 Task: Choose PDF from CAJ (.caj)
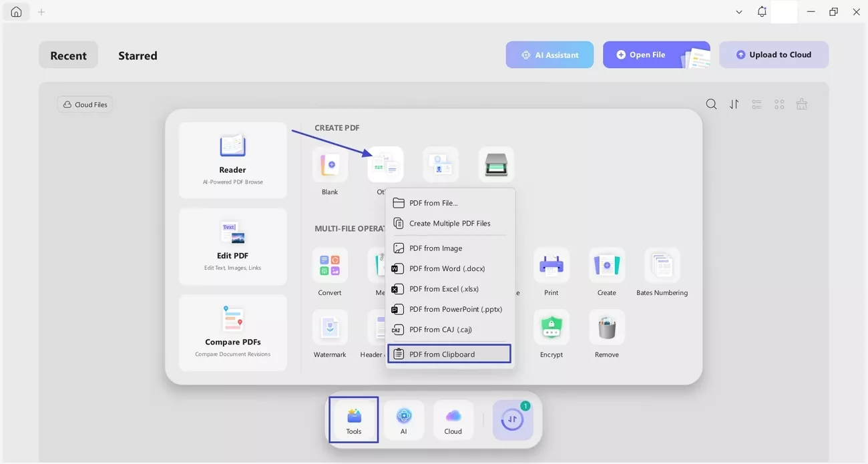pos(449,330)
